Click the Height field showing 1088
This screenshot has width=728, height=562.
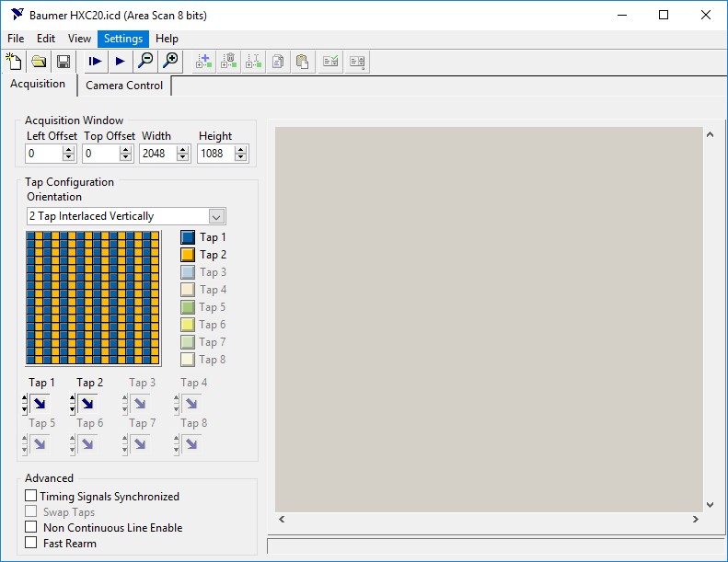coord(216,154)
